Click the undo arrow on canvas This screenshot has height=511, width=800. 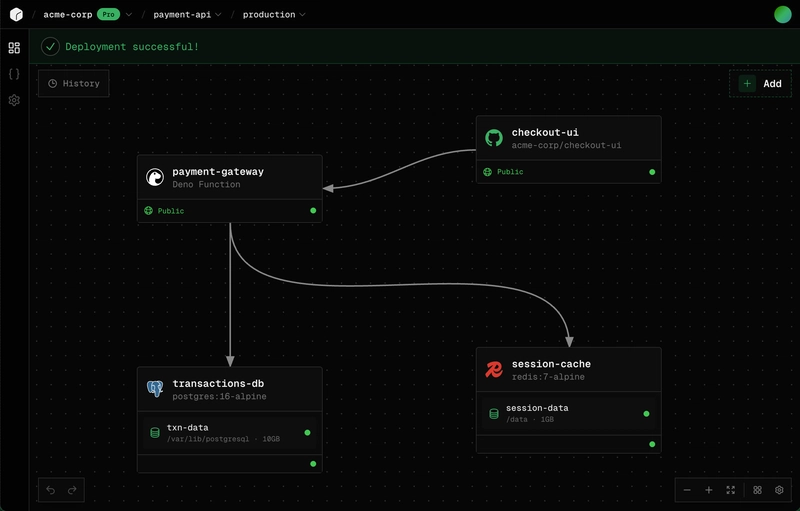click(51, 490)
